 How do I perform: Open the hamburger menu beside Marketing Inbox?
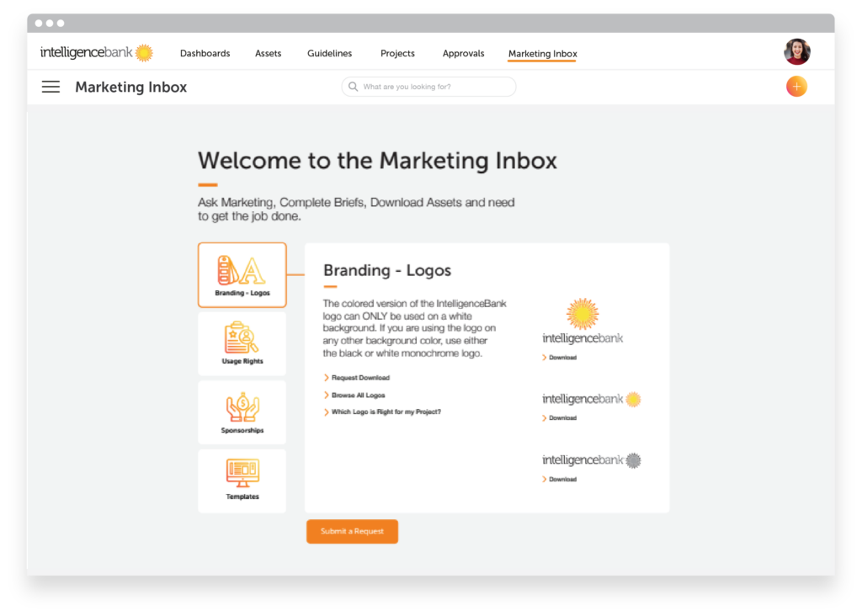pyautogui.click(x=51, y=86)
